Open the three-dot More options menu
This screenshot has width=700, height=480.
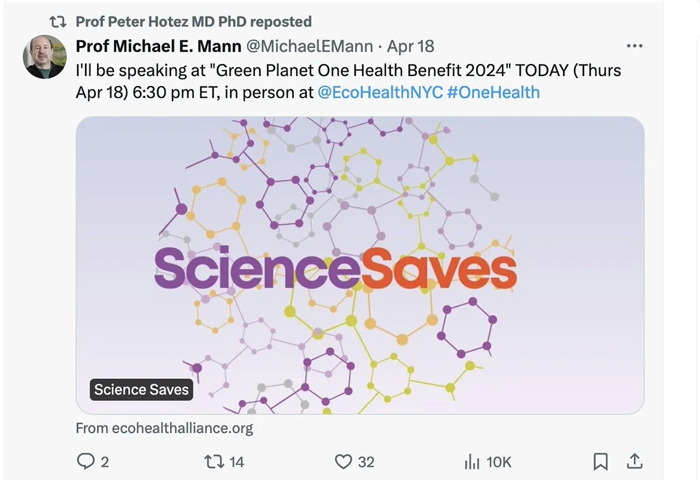pyautogui.click(x=634, y=46)
